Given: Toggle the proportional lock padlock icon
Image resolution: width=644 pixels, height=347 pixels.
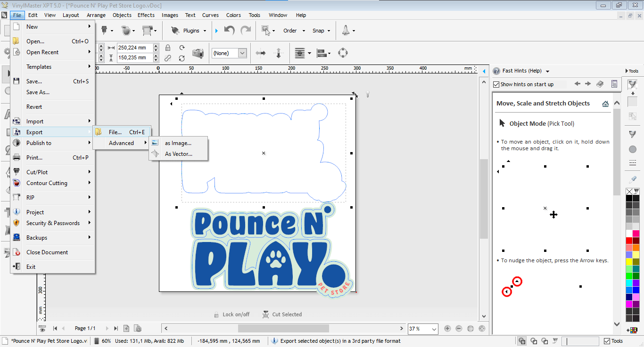Looking at the screenshot, I should 168,48.
